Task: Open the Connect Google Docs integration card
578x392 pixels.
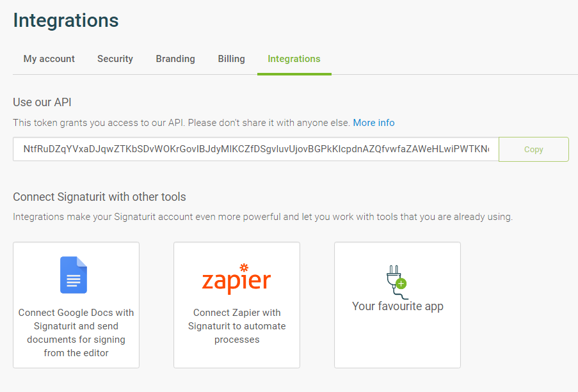Action: [x=76, y=305]
